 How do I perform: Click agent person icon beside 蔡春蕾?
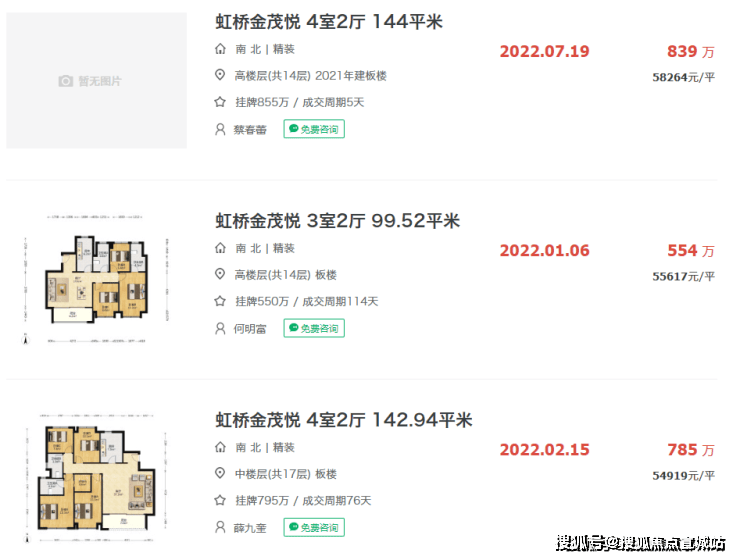(x=220, y=129)
